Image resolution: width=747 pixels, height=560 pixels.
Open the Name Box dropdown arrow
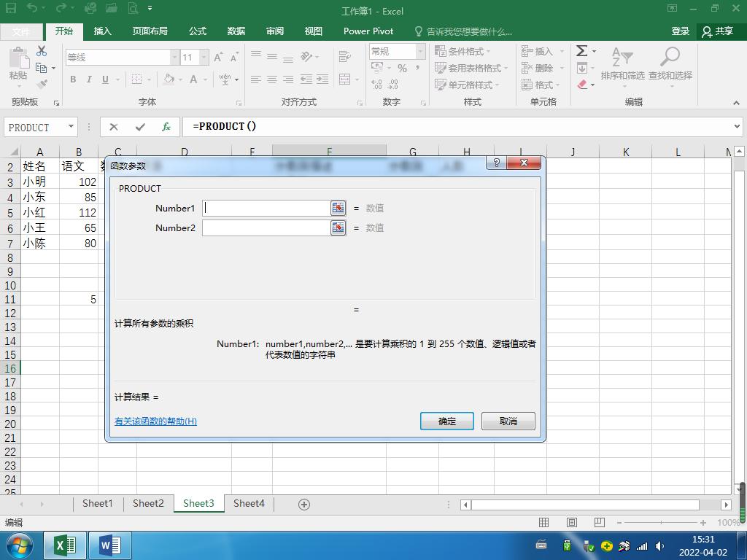[73, 127]
